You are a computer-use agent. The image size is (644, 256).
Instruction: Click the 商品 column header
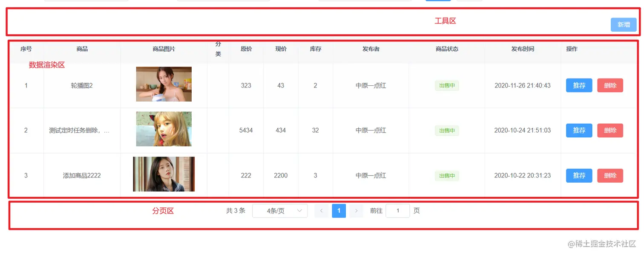pos(81,49)
